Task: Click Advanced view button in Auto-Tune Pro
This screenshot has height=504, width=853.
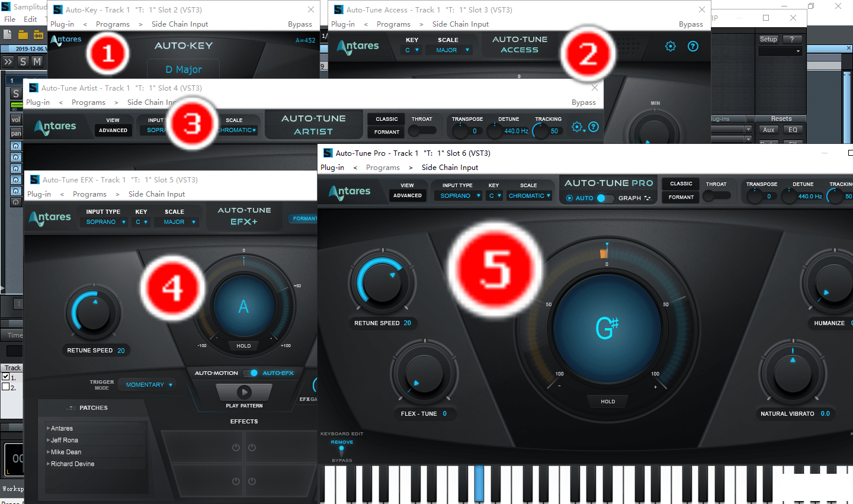Action: [408, 195]
